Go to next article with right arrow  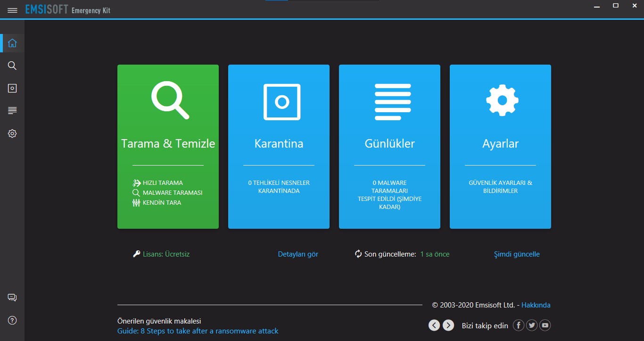[448, 325]
